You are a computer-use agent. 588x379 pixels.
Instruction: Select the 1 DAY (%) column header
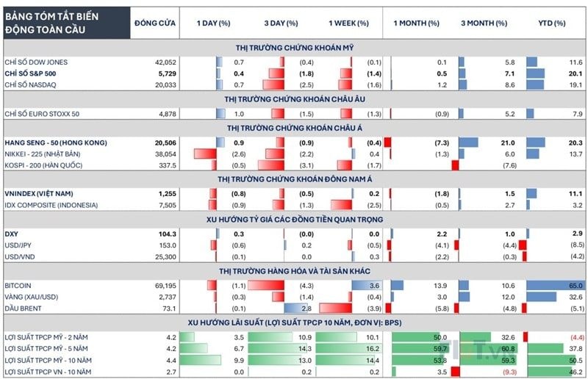pyautogui.click(x=213, y=23)
